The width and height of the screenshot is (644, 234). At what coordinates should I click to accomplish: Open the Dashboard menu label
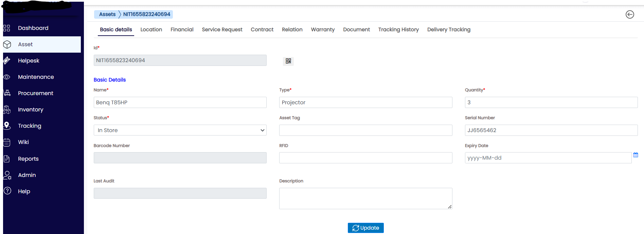pos(33,28)
